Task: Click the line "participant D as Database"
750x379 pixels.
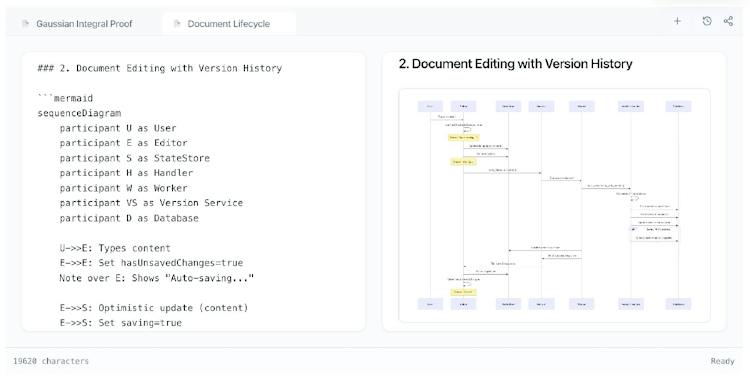Action: [x=129, y=218]
